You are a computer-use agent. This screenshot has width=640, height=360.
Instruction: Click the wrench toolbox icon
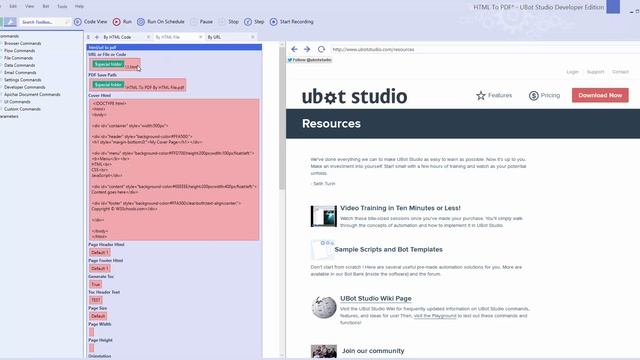pos(10,22)
